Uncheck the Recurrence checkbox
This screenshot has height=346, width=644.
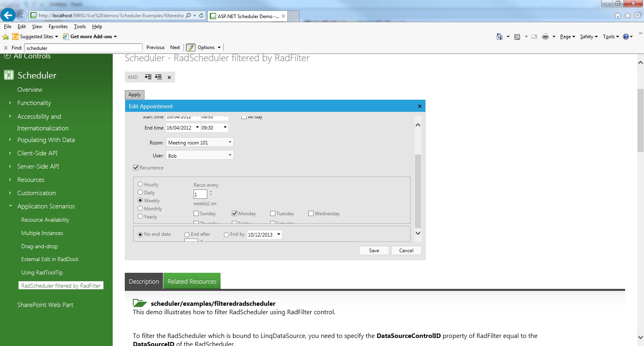pyautogui.click(x=136, y=167)
